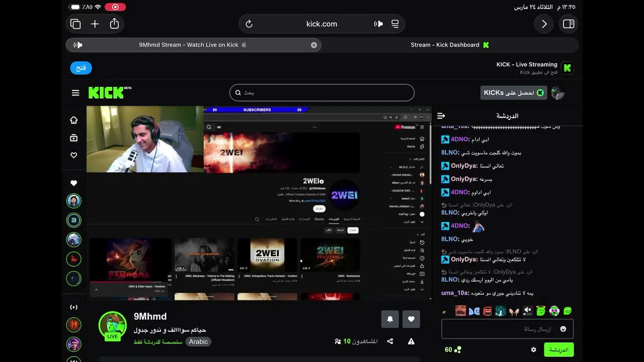Show the Safari sidebar
Screen dimensions: 644x362
(569, 24)
